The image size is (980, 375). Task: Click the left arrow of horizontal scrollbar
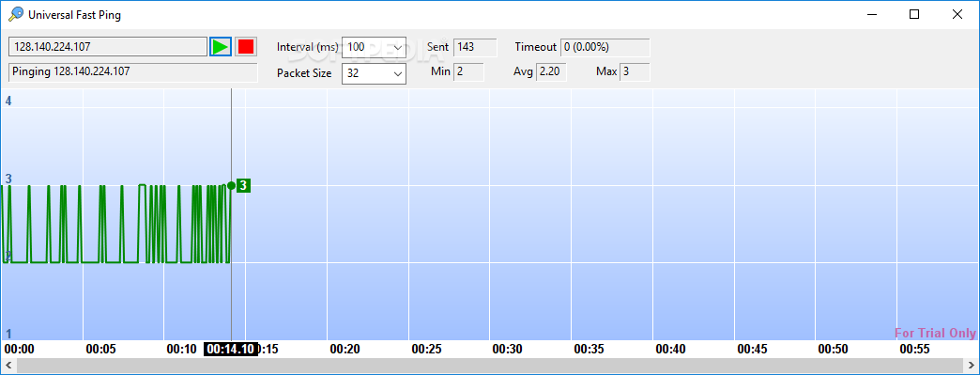pos(8,365)
